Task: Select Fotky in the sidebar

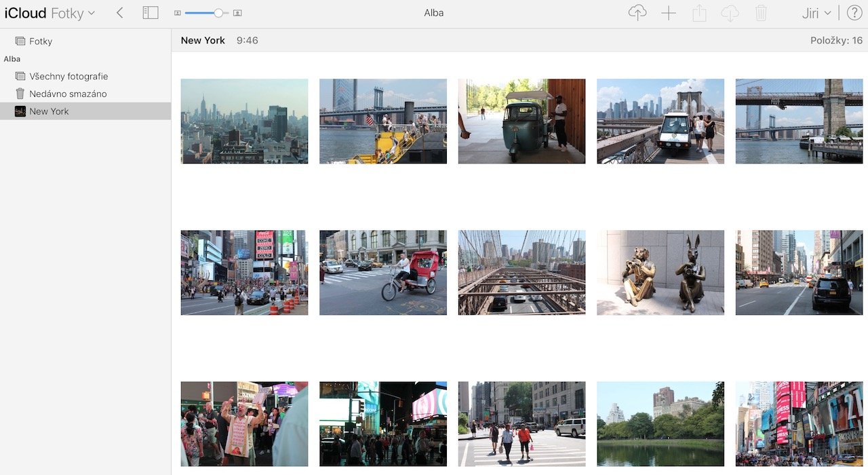Action: click(x=85, y=41)
